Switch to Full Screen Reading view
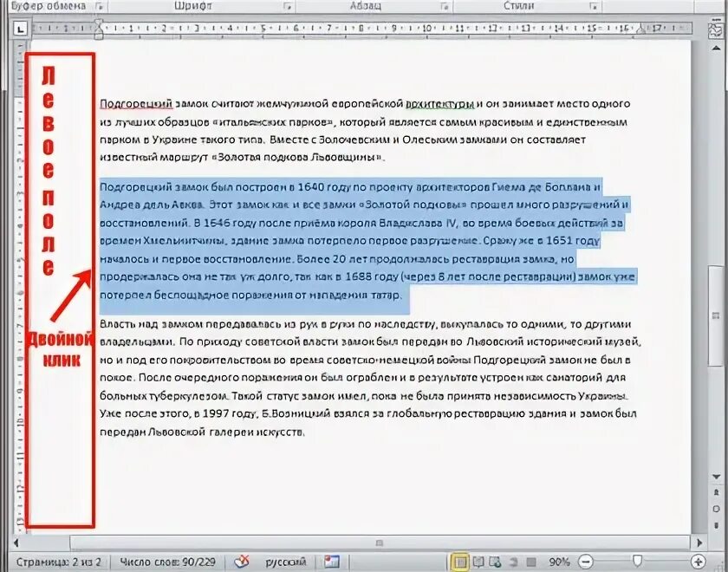 click(x=478, y=562)
